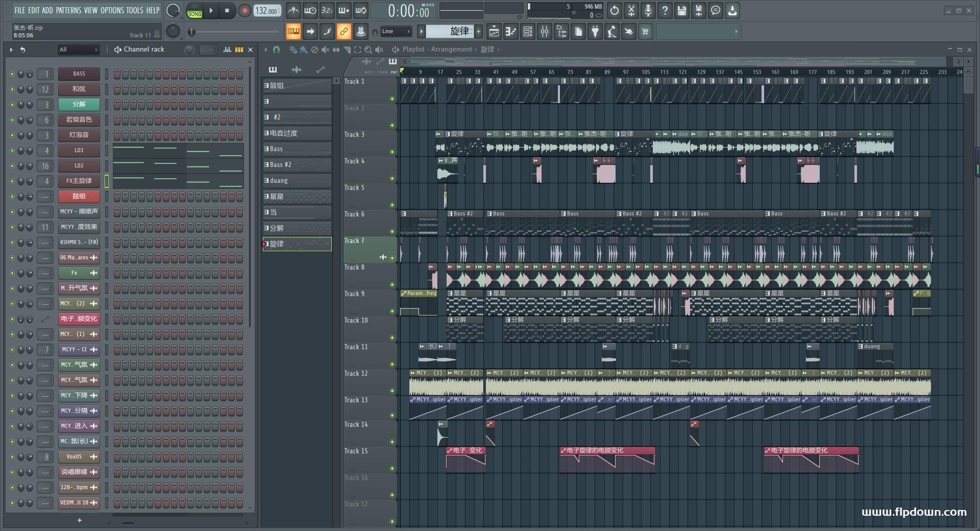Export audio with the render icon
980x531 pixels.
699,10
